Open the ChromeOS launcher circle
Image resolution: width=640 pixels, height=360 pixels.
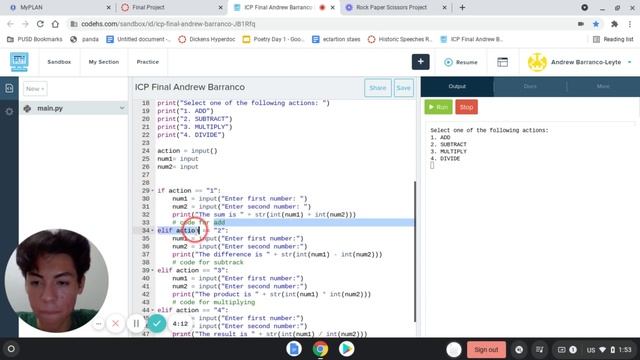(x=11, y=349)
